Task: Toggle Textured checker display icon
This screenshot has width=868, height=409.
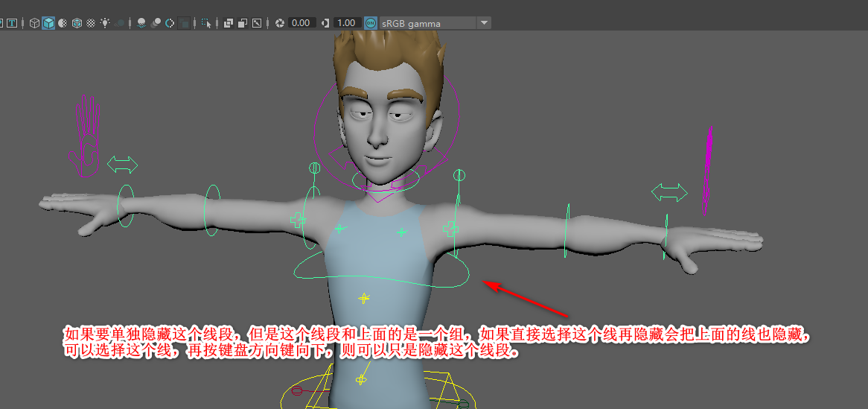Action: point(91,23)
